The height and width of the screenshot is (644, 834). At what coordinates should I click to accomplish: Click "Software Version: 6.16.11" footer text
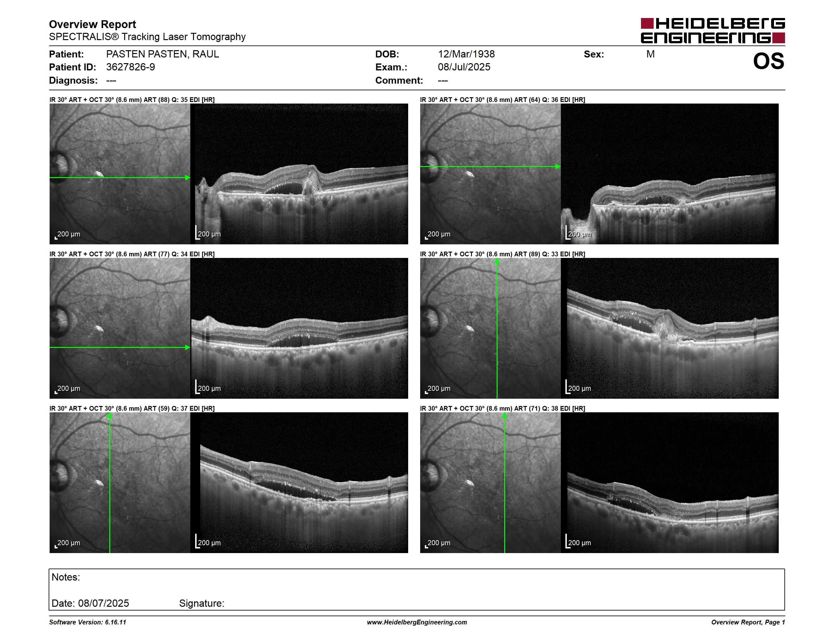pyautogui.click(x=88, y=622)
